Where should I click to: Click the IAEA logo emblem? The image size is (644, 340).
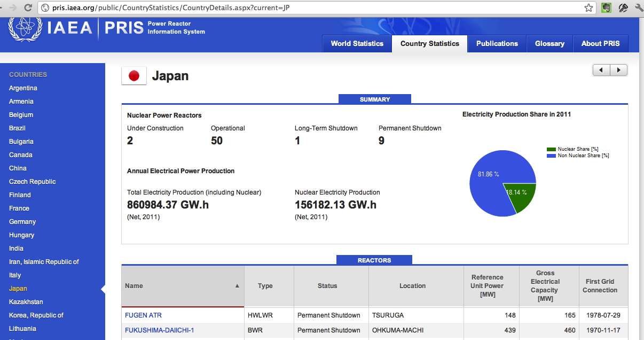(x=24, y=29)
